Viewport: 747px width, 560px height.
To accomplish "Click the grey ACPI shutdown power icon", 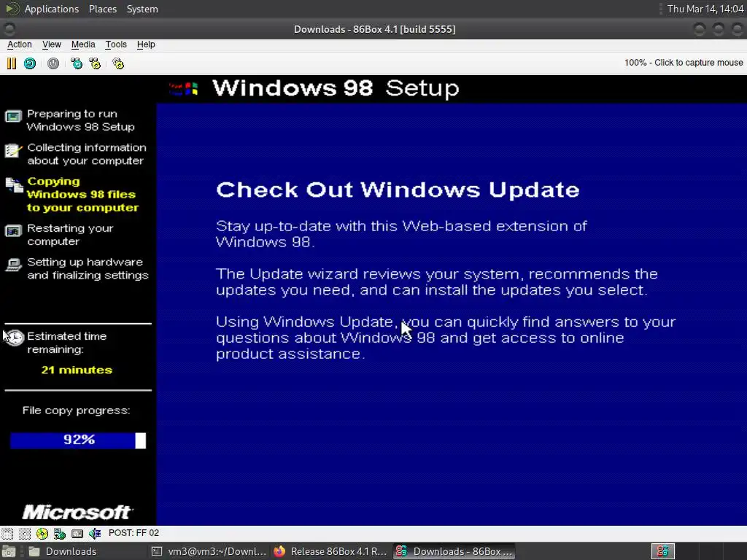I will point(53,63).
